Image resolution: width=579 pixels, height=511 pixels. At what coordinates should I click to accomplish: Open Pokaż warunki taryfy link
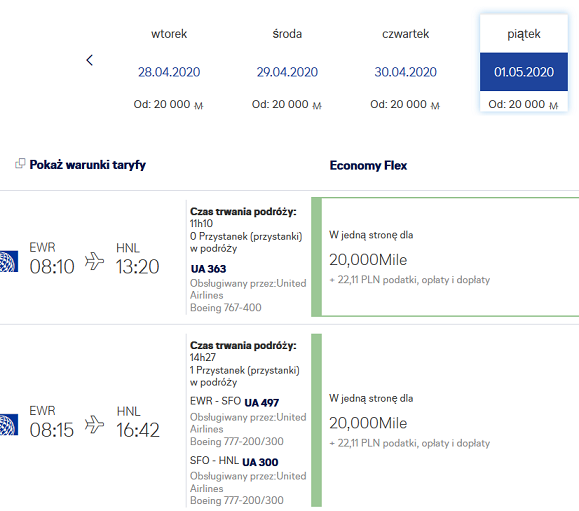tap(88, 165)
